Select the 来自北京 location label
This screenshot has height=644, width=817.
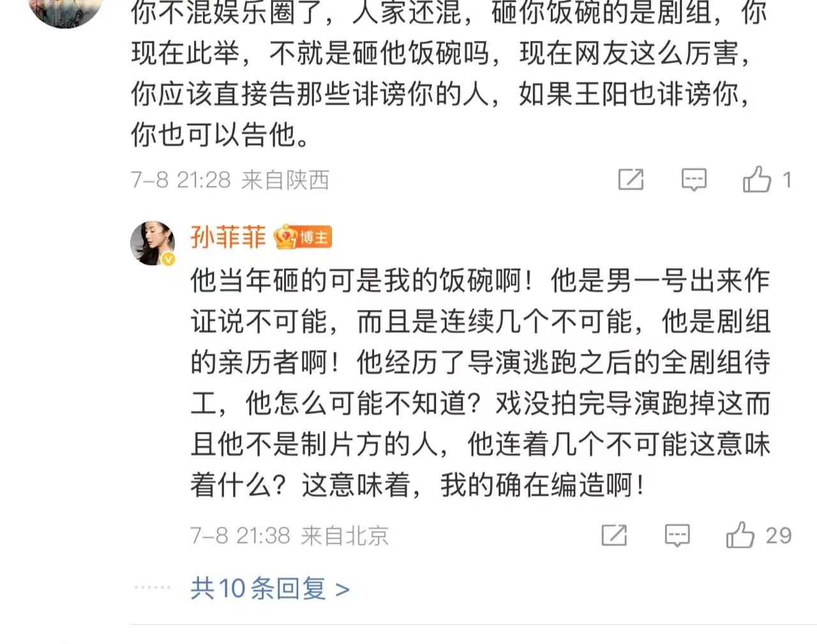point(345,535)
